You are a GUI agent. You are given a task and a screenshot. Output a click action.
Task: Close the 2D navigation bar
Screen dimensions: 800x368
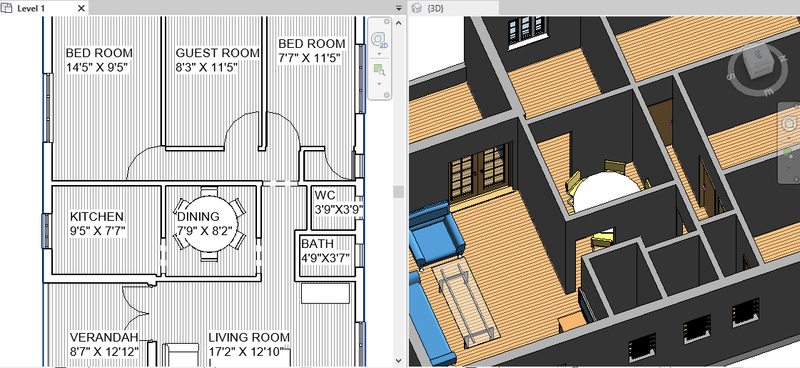tap(387, 21)
